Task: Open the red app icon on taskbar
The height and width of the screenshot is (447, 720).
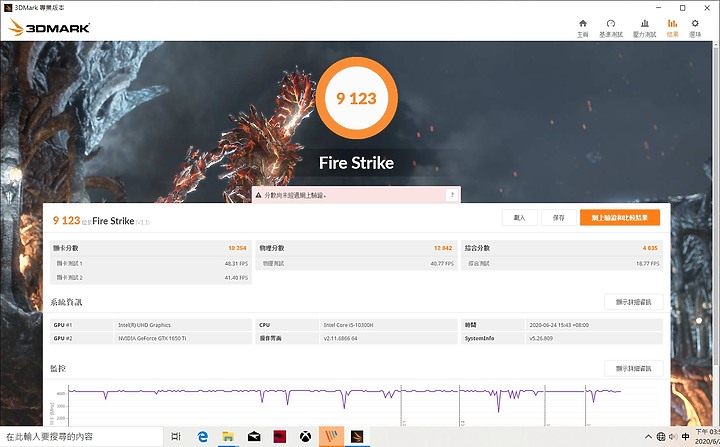Action: pos(280,436)
